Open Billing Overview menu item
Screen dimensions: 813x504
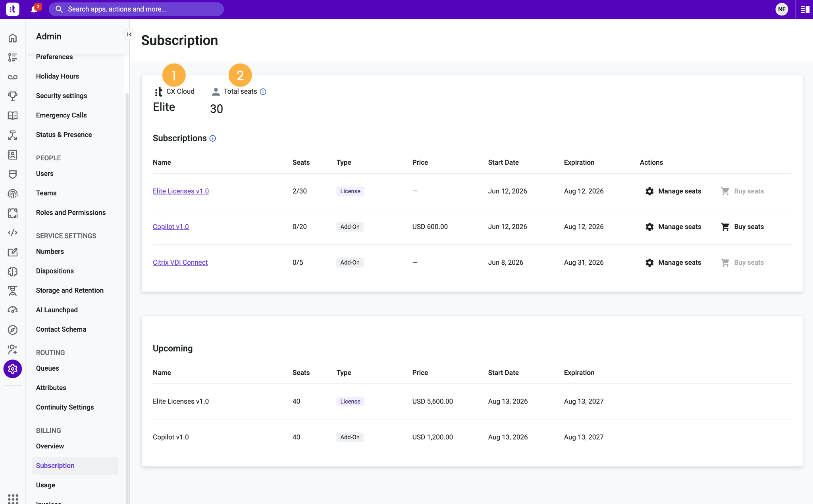point(50,446)
